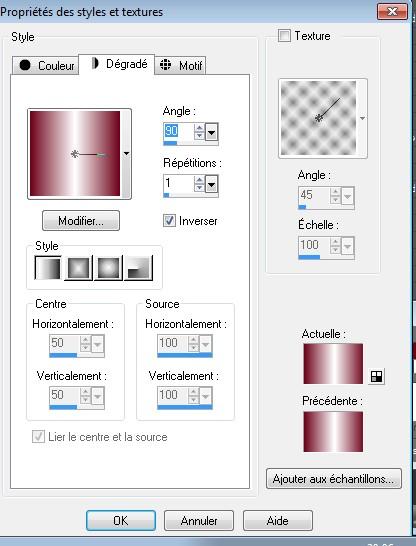Select the linear gradient style icon
This screenshot has width=416, height=546.
[48, 268]
